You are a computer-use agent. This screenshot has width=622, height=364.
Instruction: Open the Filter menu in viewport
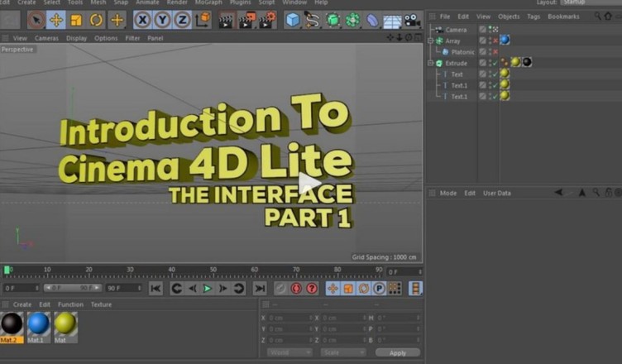click(x=132, y=38)
